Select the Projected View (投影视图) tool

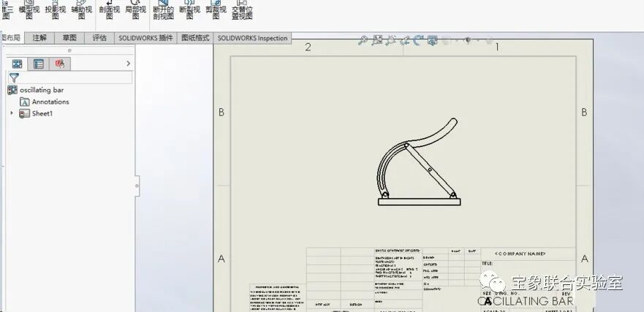[x=55, y=9]
